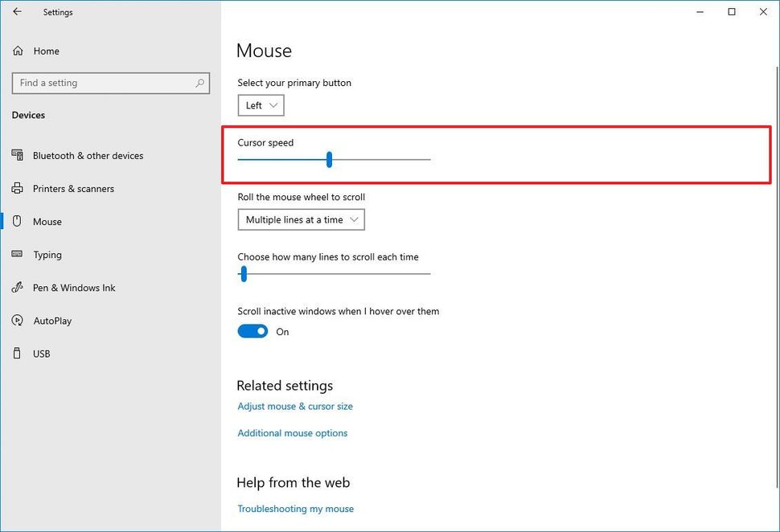This screenshot has height=532, width=780.
Task: Click the back arrow at top left
Action: coord(16,12)
